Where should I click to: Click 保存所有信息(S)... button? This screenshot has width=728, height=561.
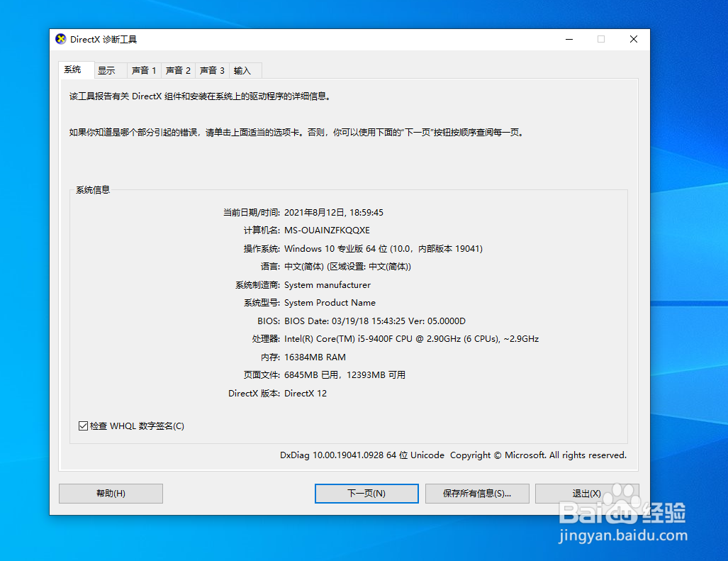pos(477,493)
